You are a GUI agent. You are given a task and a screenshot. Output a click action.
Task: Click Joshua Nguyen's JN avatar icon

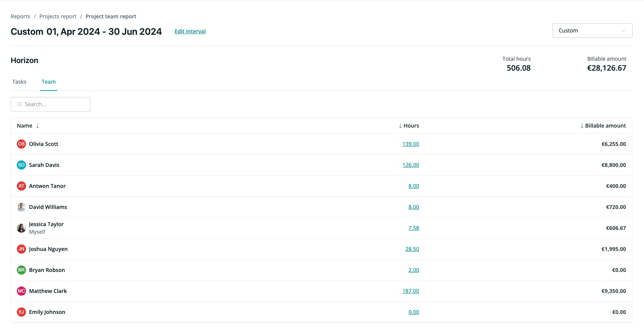tap(21, 249)
